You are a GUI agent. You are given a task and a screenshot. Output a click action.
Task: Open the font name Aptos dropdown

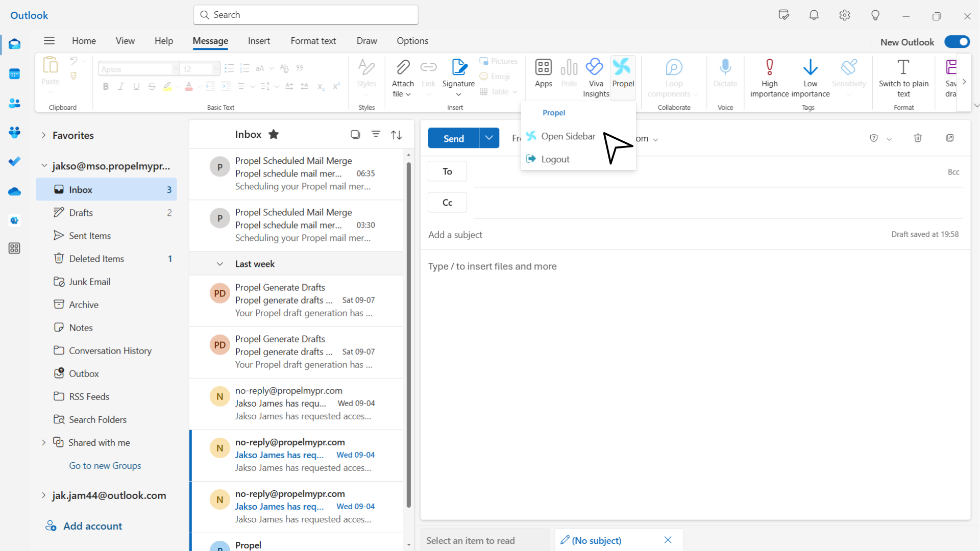coord(175,69)
